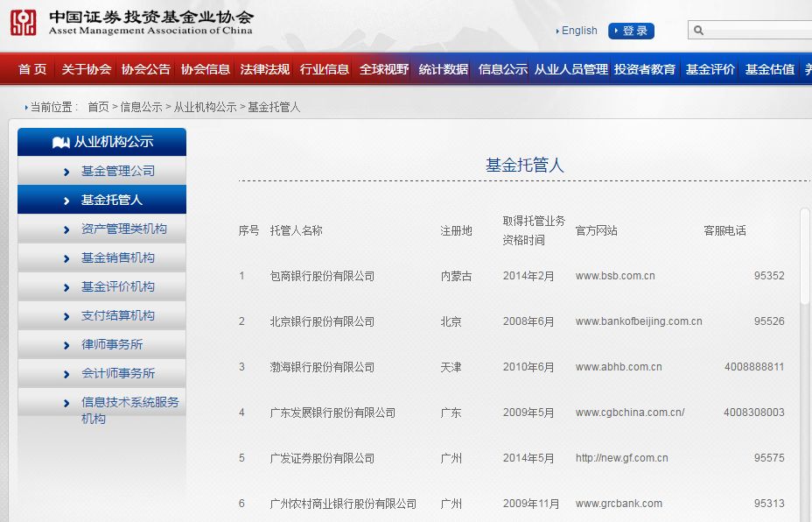
Task: Click the www.grcbank.com website text
Action: 619,504
